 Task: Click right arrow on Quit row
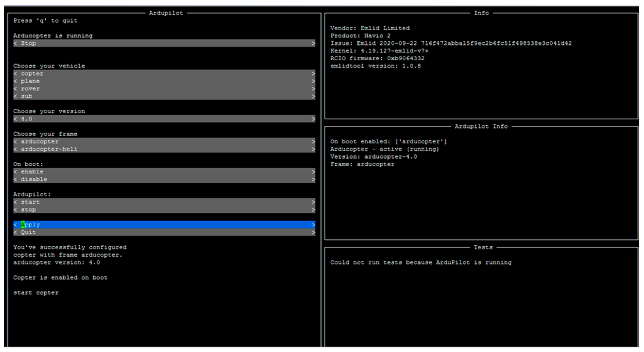coord(313,233)
